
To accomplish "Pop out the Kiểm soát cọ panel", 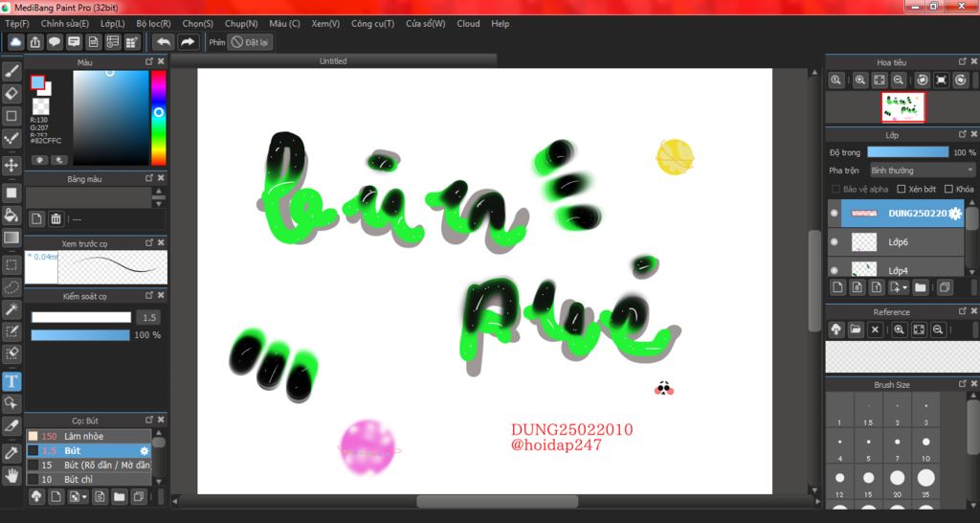I will click(149, 295).
